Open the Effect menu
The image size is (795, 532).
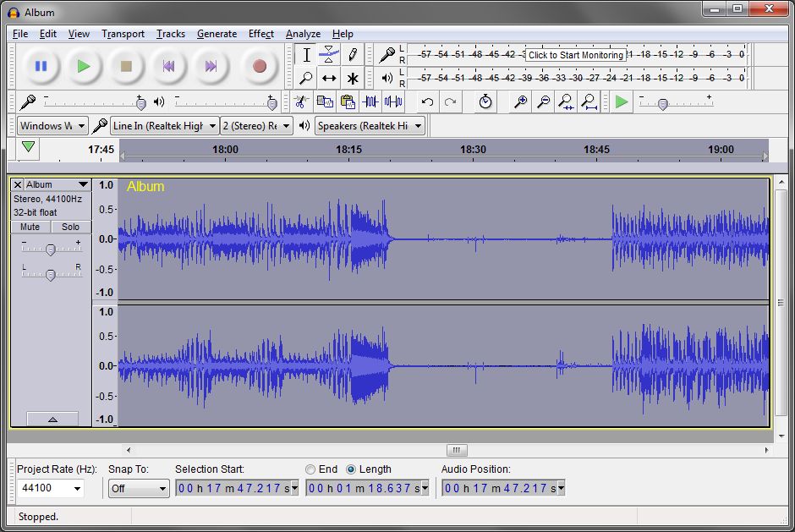[x=261, y=34]
